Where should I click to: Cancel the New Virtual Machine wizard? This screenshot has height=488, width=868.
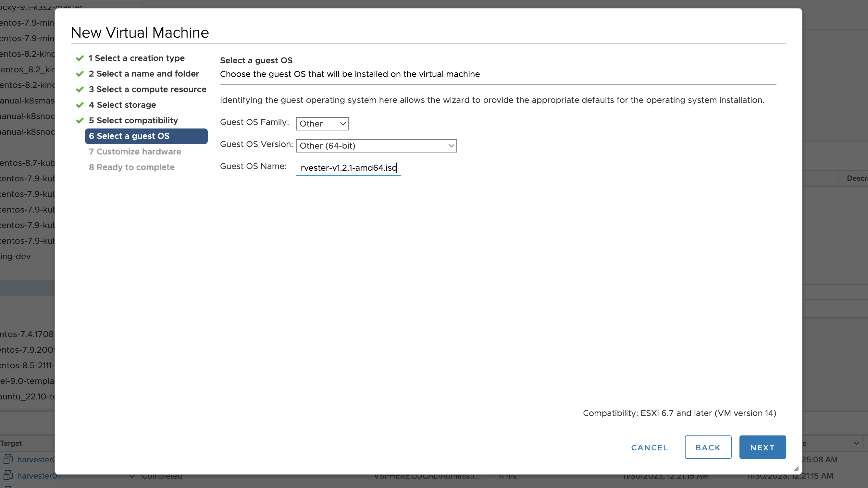649,447
